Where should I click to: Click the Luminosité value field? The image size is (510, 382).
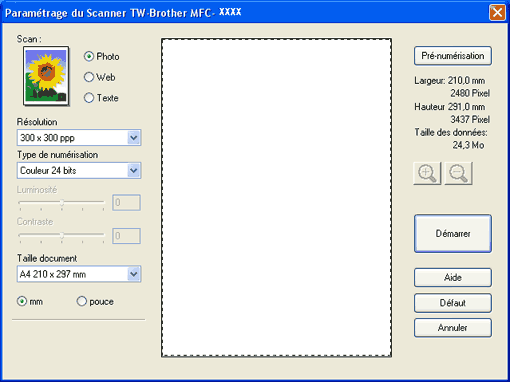(x=126, y=202)
